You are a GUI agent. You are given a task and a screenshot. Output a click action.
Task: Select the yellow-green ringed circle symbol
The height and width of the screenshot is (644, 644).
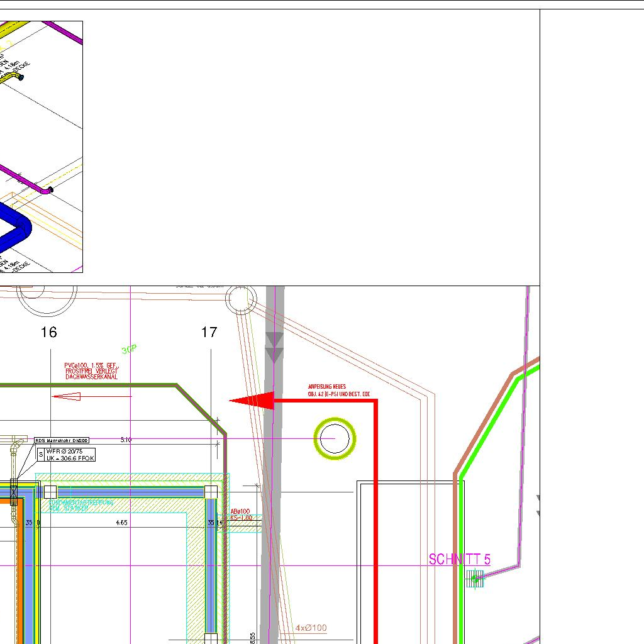pos(335,438)
